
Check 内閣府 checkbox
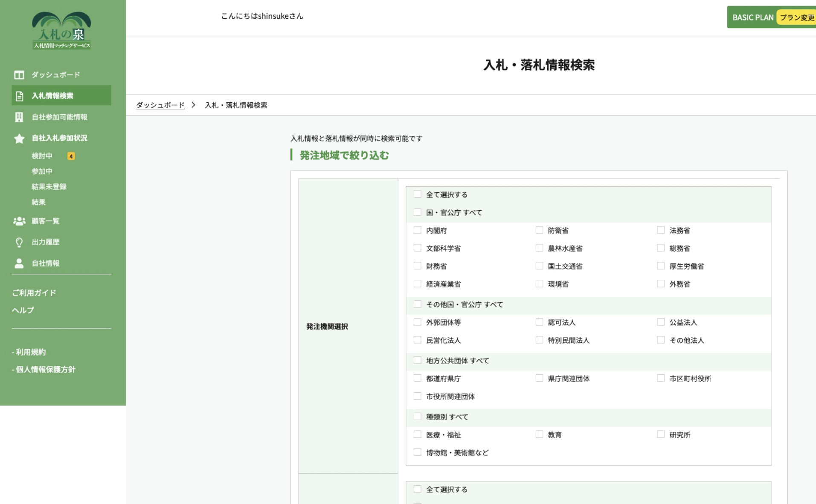coord(418,230)
